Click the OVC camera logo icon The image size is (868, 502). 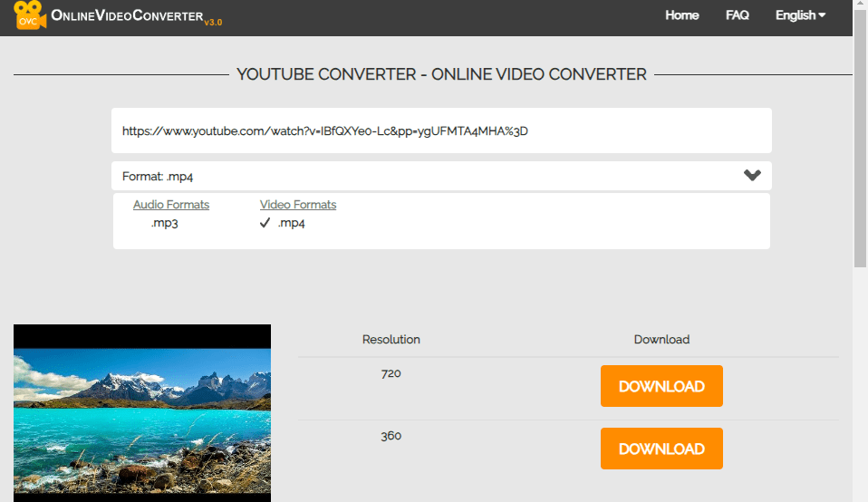[x=30, y=15]
